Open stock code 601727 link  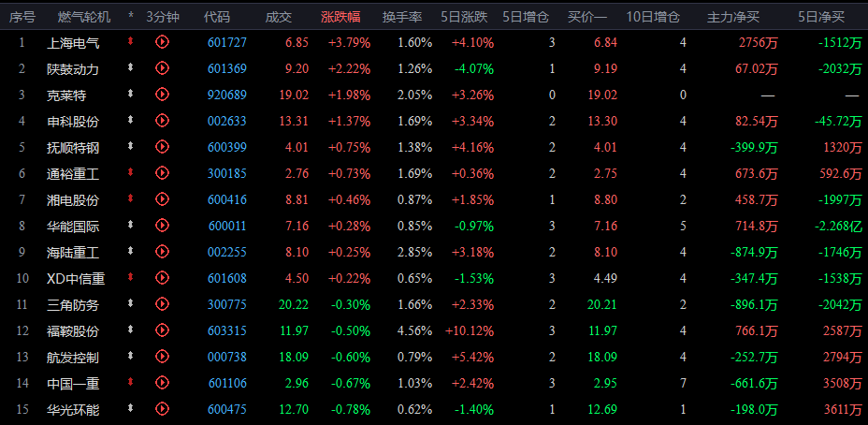pyautogui.click(x=227, y=43)
